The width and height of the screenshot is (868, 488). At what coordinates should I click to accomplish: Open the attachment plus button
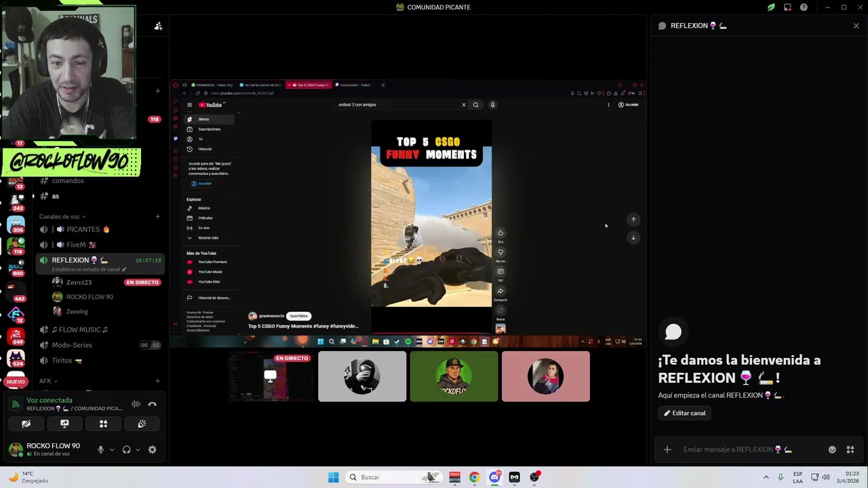coord(667,449)
